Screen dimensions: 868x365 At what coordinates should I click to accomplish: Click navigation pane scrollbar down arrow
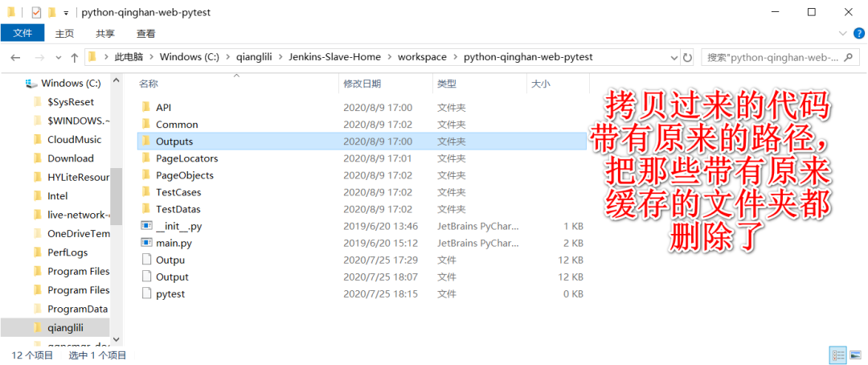point(117,338)
